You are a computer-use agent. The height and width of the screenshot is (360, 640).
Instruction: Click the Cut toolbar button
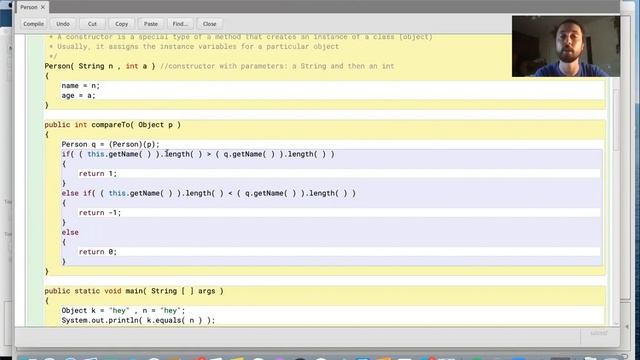92,24
